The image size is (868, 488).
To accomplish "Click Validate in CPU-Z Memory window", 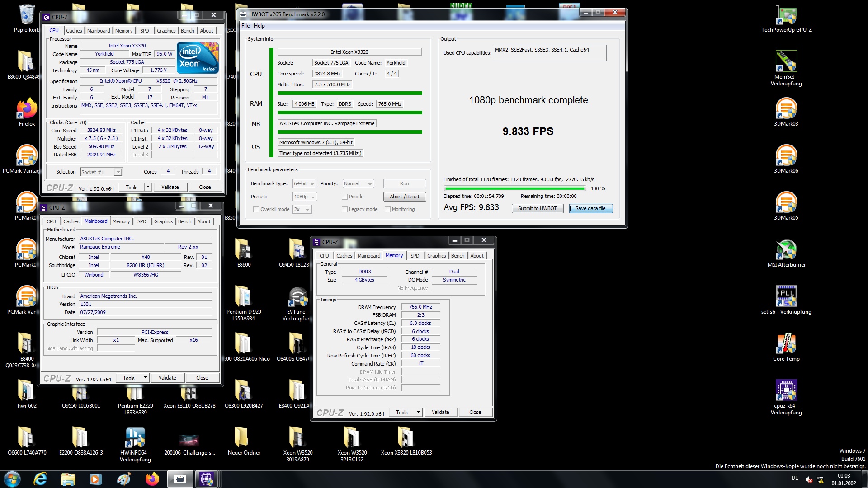I will point(440,413).
